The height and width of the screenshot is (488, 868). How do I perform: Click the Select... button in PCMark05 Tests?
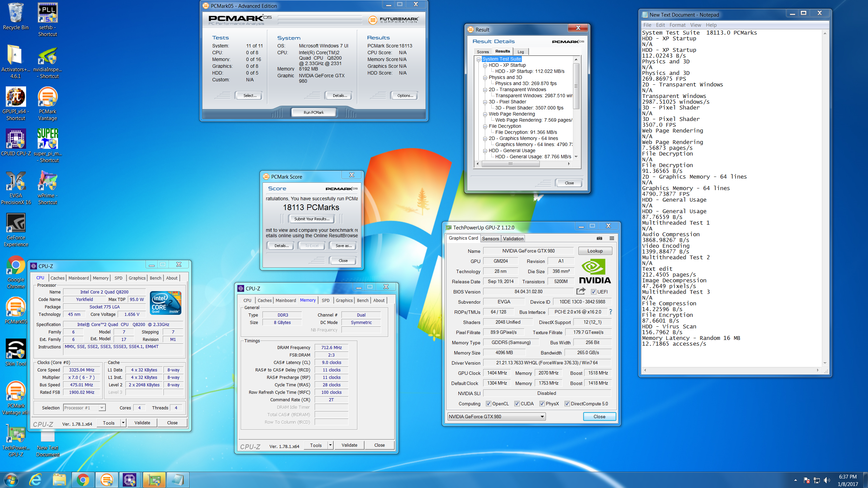click(x=250, y=96)
